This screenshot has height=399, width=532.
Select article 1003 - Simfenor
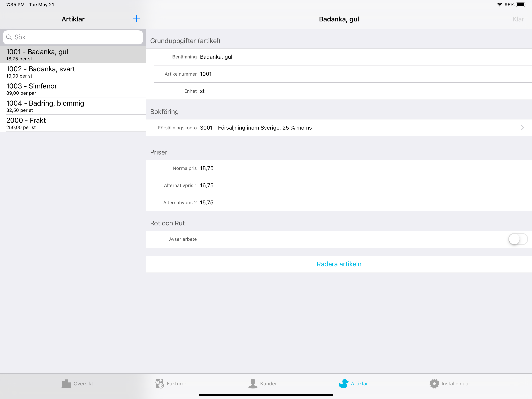73,89
